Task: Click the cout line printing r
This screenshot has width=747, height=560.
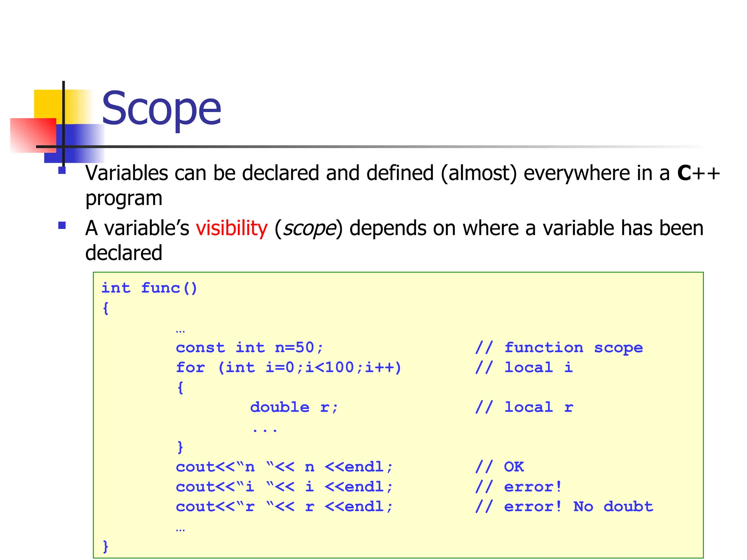Action: click(x=285, y=507)
